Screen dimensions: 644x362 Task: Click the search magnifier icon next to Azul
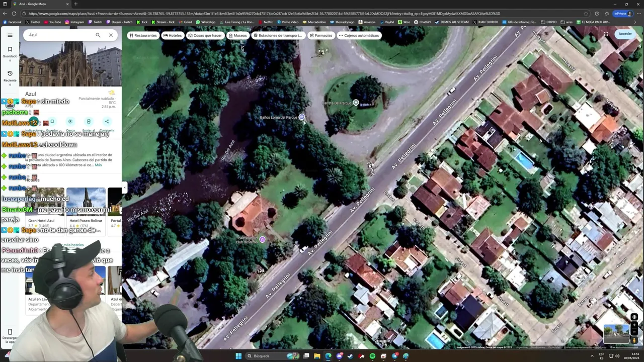pyautogui.click(x=98, y=35)
